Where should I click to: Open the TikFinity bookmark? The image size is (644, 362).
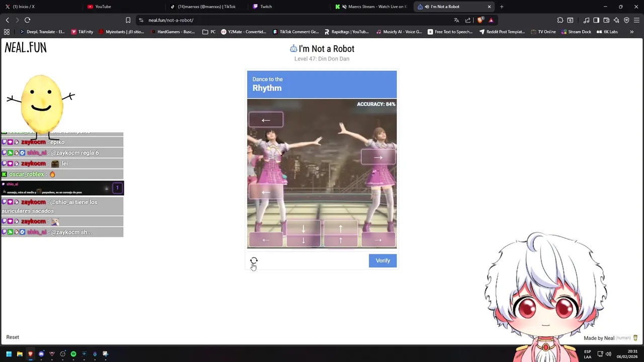click(82, 32)
